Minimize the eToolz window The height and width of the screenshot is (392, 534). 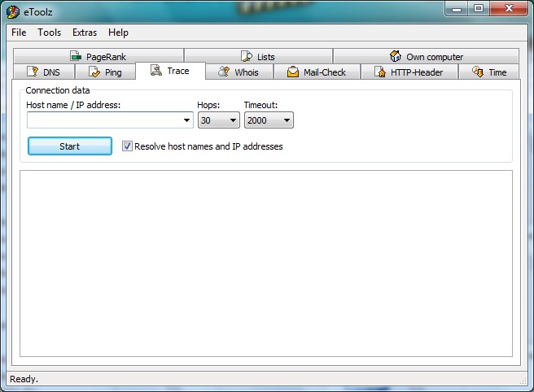coord(457,9)
